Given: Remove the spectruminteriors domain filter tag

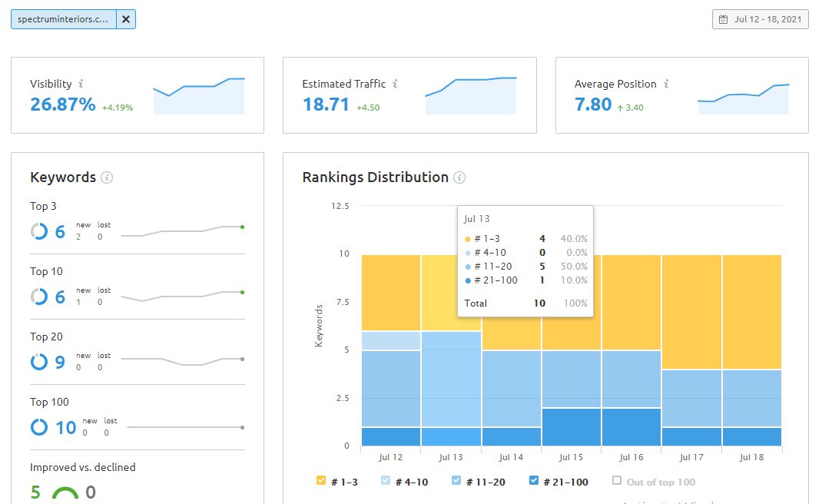Looking at the screenshot, I should pos(126,19).
